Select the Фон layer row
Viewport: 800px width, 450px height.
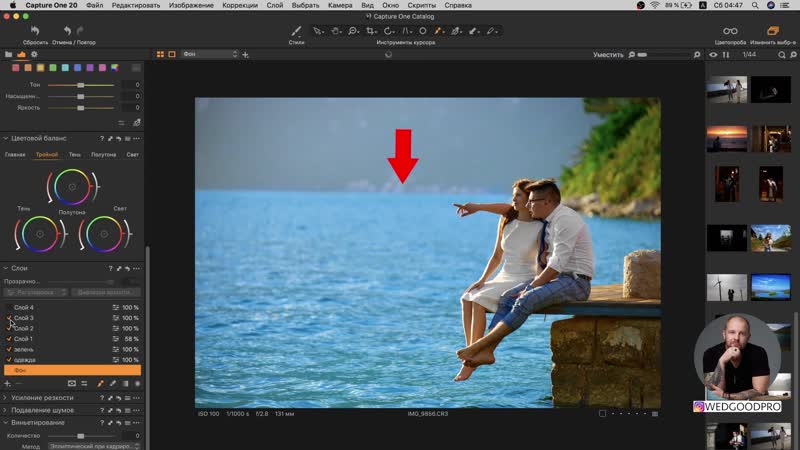point(72,370)
